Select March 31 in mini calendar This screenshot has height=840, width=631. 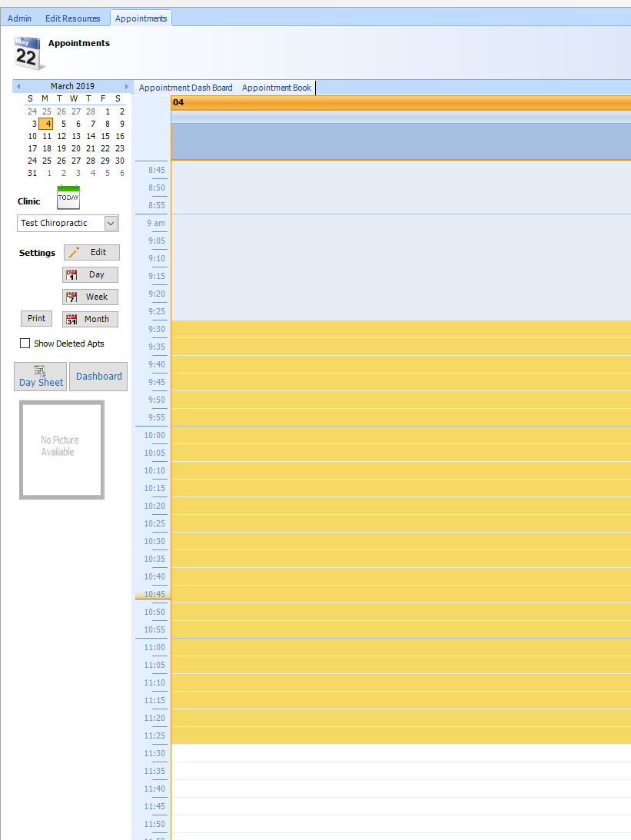[32, 173]
